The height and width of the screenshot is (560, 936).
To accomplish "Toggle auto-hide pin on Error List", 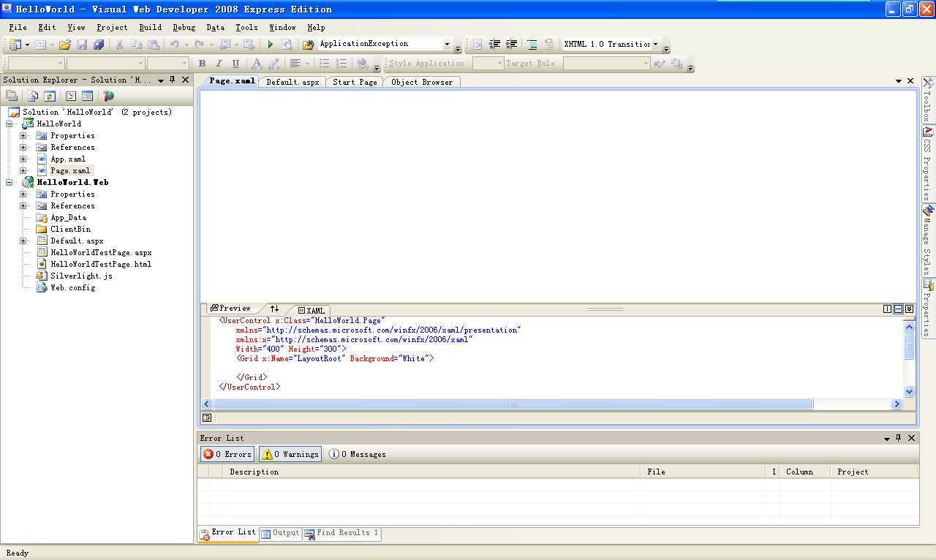I will click(899, 438).
